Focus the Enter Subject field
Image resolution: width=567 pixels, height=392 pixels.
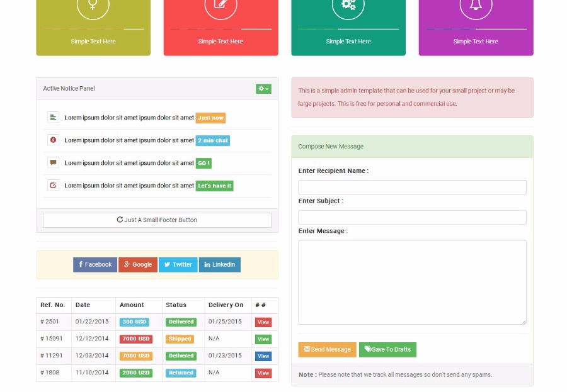click(412, 218)
